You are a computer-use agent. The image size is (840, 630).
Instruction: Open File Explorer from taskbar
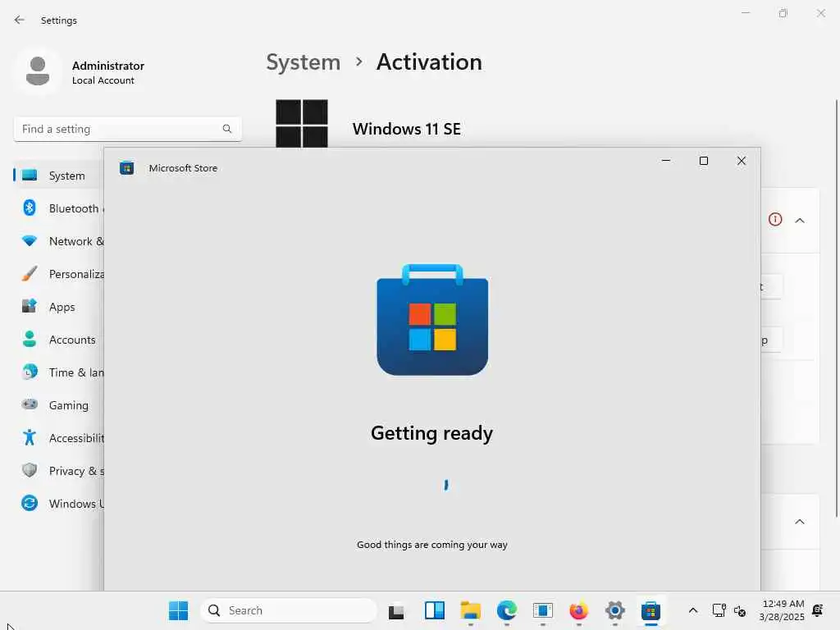(x=470, y=610)
